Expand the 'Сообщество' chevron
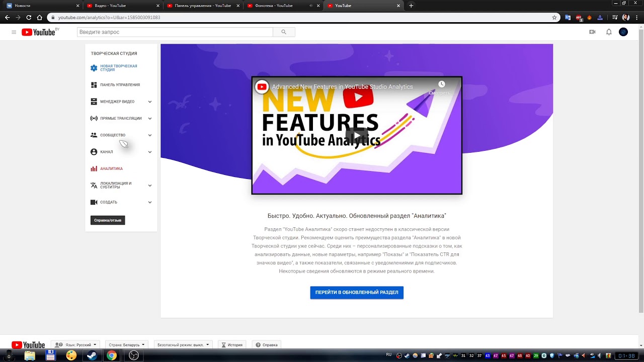Viewport: 644px width, 362px height. click(x=150, y=135)
